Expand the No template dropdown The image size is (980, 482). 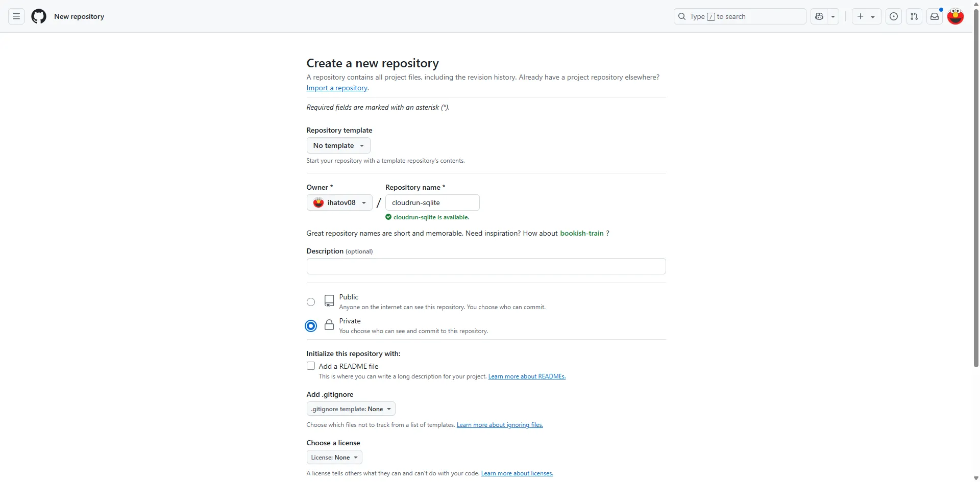pos(338,145)
